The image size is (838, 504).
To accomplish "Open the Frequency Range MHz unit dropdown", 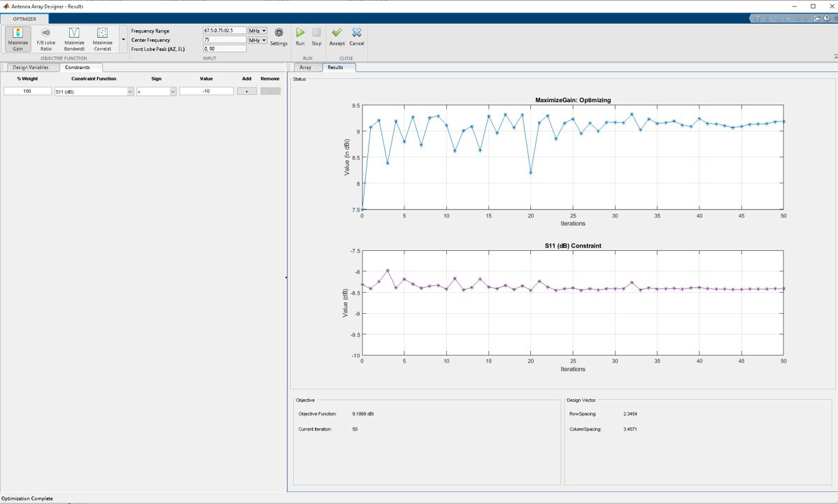I will click(257, 30).
